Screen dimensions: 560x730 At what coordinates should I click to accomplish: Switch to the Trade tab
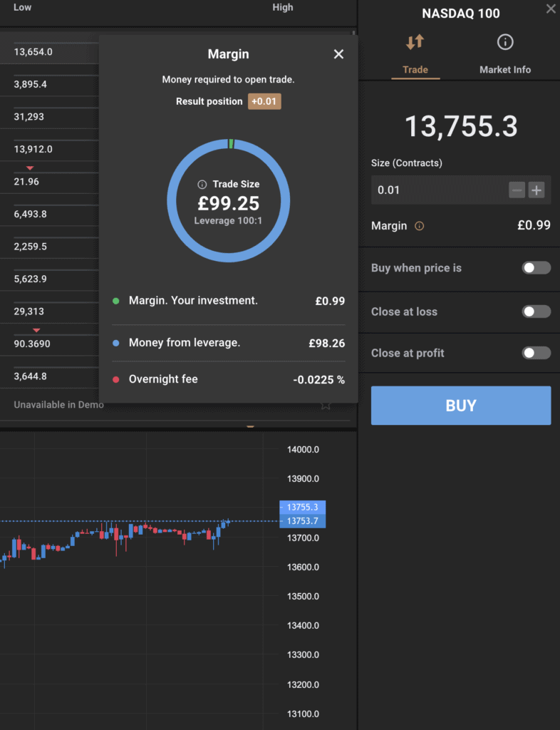pyautogui.click(x=415, y=69)
